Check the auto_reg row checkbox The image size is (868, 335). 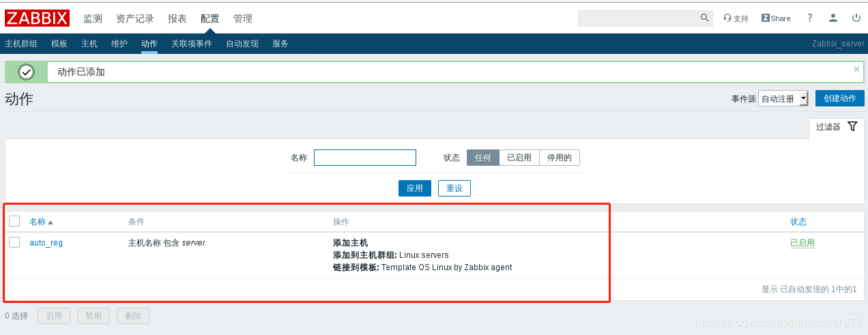[14, 242]
